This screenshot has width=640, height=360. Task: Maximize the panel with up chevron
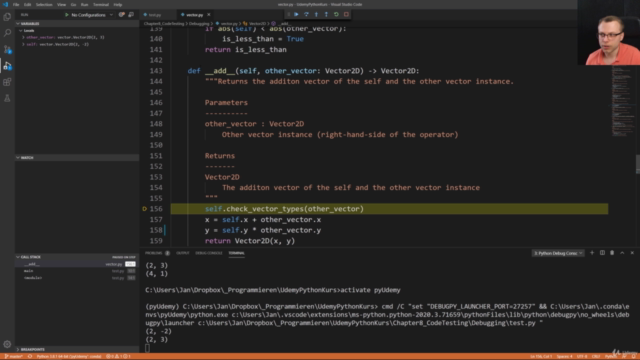click(622, 253)
